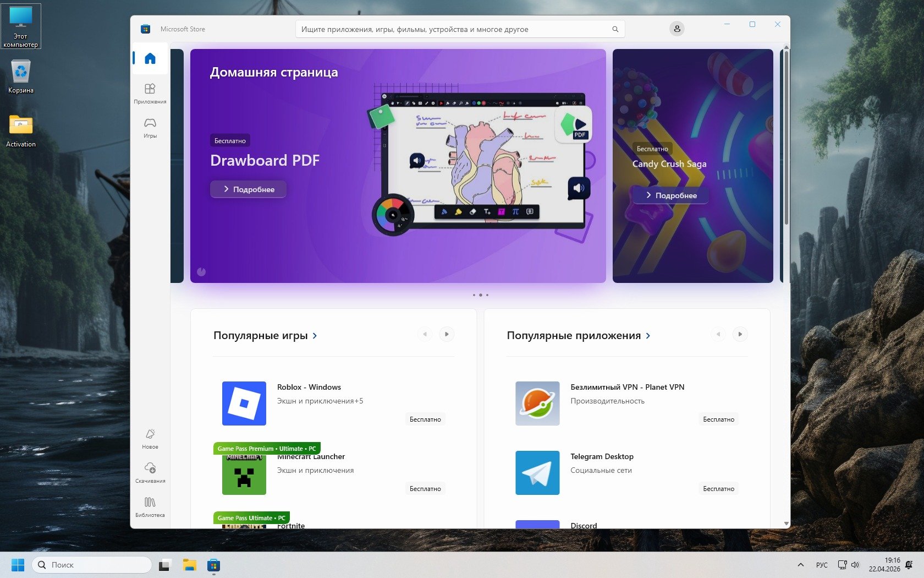Open the Library in the sidebar
This screenshot has height=578, width=924.
point(150,506)
